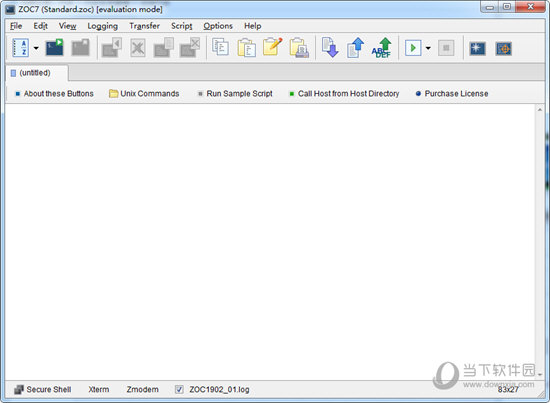Click the Program Settings target icon
550x403 pixels.
point(504,48)
